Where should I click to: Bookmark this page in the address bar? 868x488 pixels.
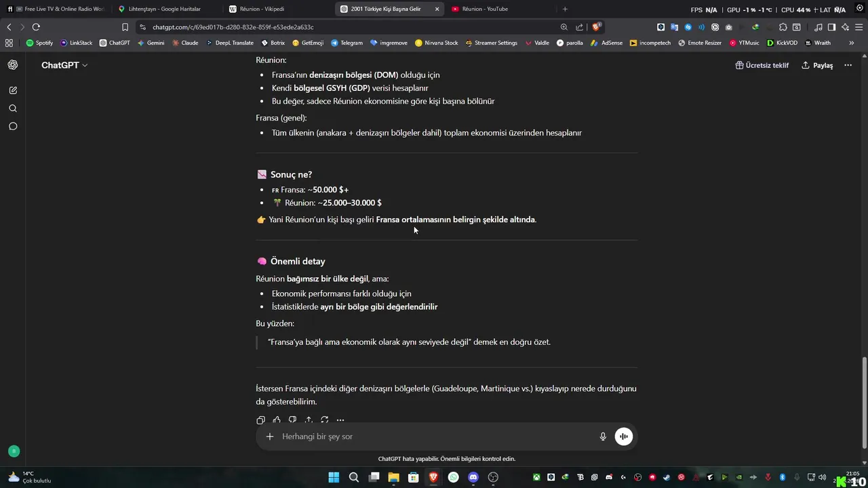pos(125,27)
